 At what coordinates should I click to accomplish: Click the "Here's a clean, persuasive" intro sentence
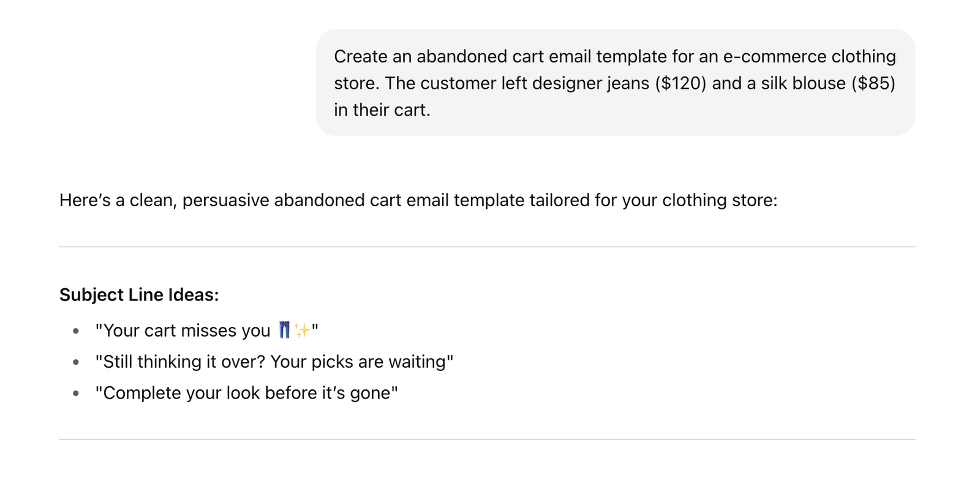418,201
